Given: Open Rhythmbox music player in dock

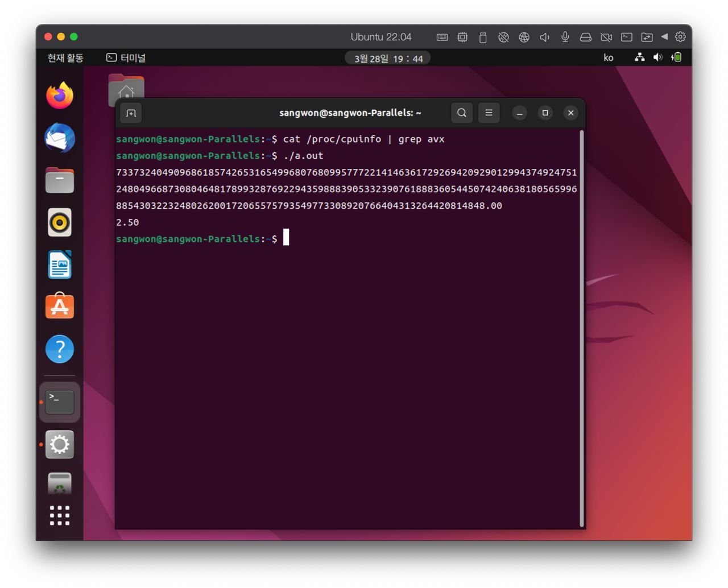Looking at the screenshot, I should tap(60, 222).
